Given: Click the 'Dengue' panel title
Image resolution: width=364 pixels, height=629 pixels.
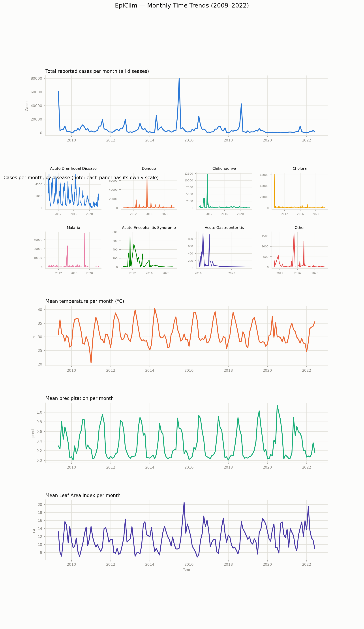Looking at the screenshot, I should point(149,168).
